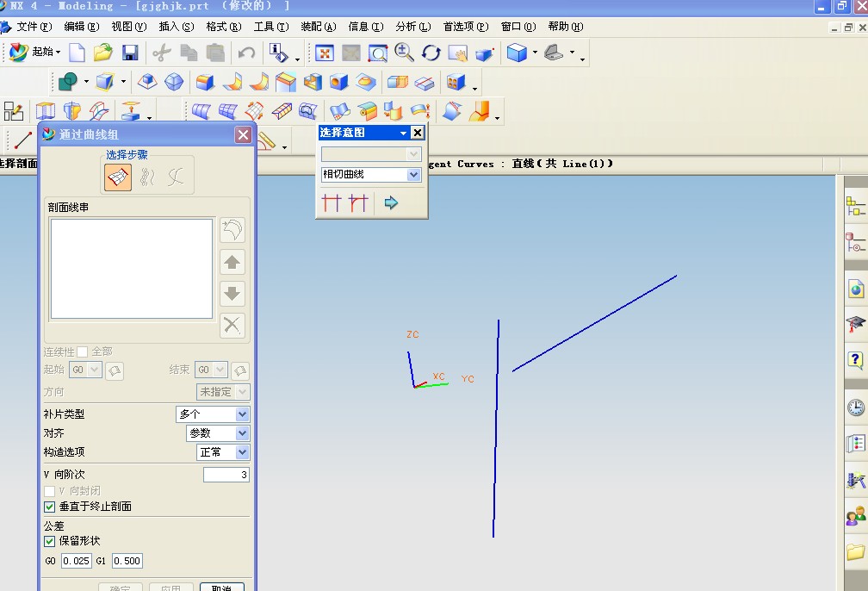Click the next arrow in selection intent
Viewport: 868px width, 591px height.
391,202
